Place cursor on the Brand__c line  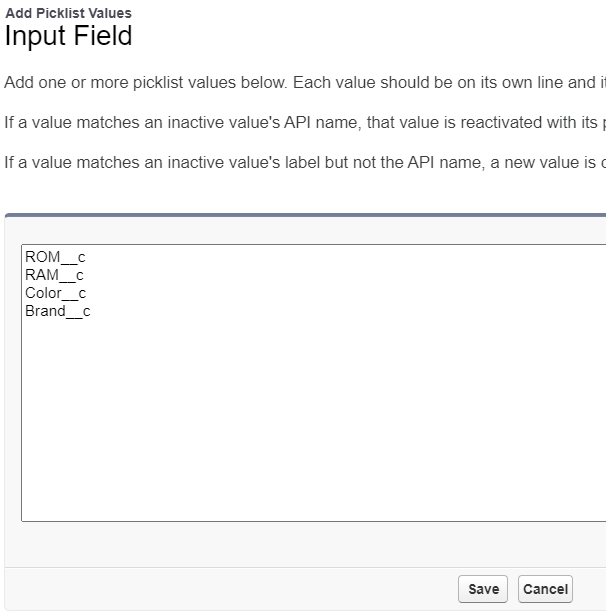pos(58,311)
